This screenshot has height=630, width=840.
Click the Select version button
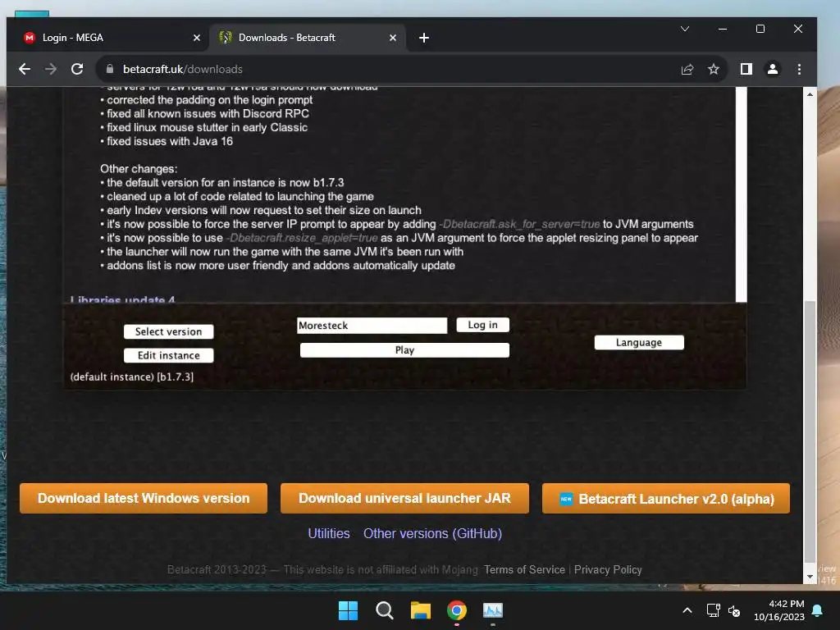point(168,331)
